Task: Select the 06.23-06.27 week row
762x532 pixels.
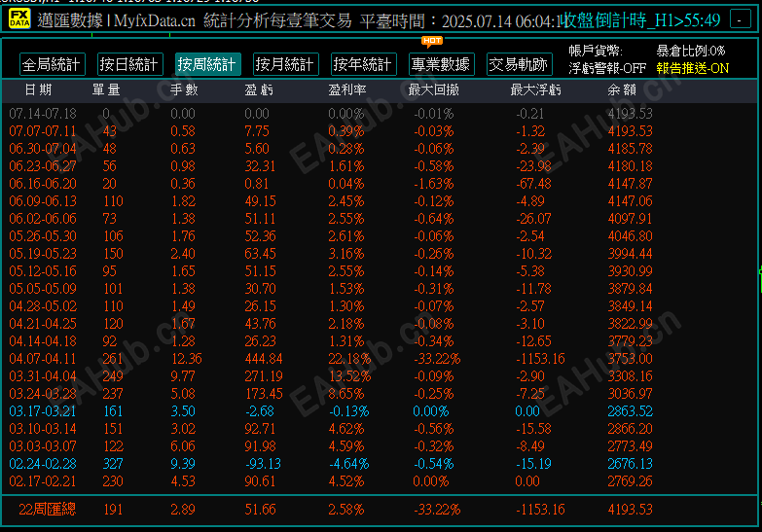Action: pyautogui.click(x=331, y=166)
